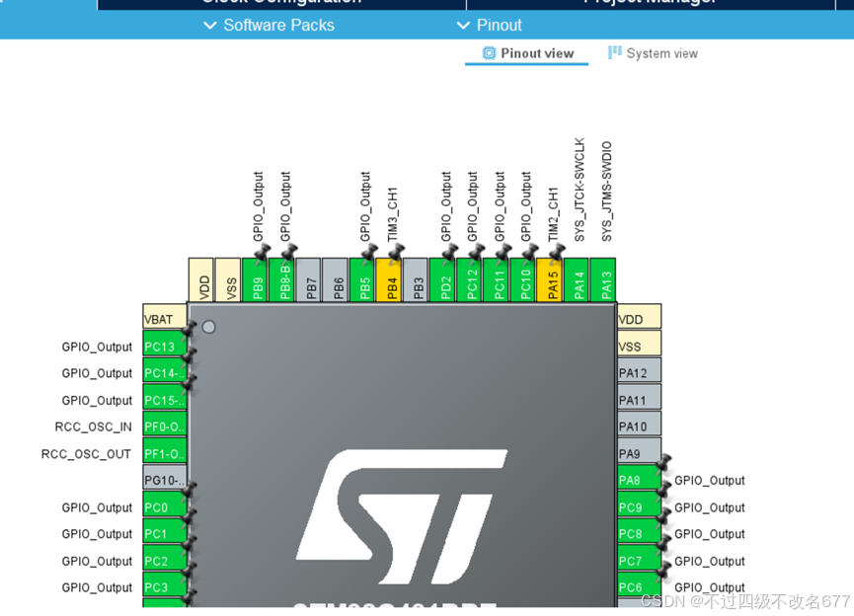Screen dimensions: 854x616
Task: Select the PC8 pin
Action: pyautogui.click(x=640, y=530)
